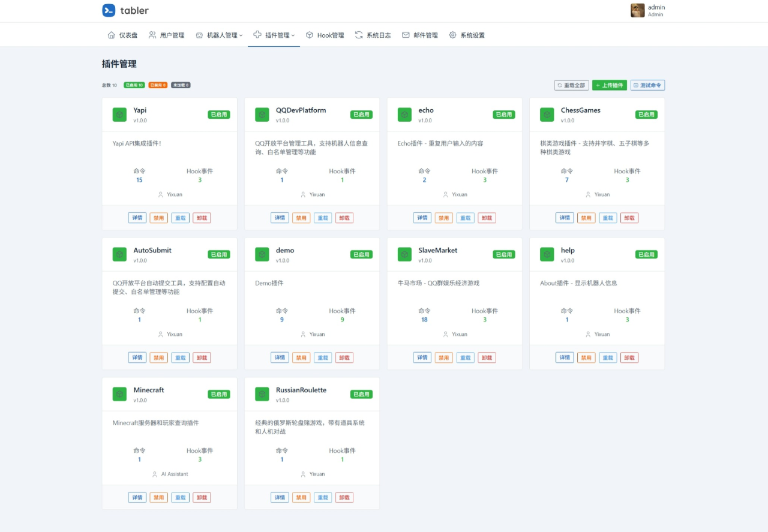768x532 pixels.
Task: Reload the demo plugin with 重载
Action: (x=323, y=357)
